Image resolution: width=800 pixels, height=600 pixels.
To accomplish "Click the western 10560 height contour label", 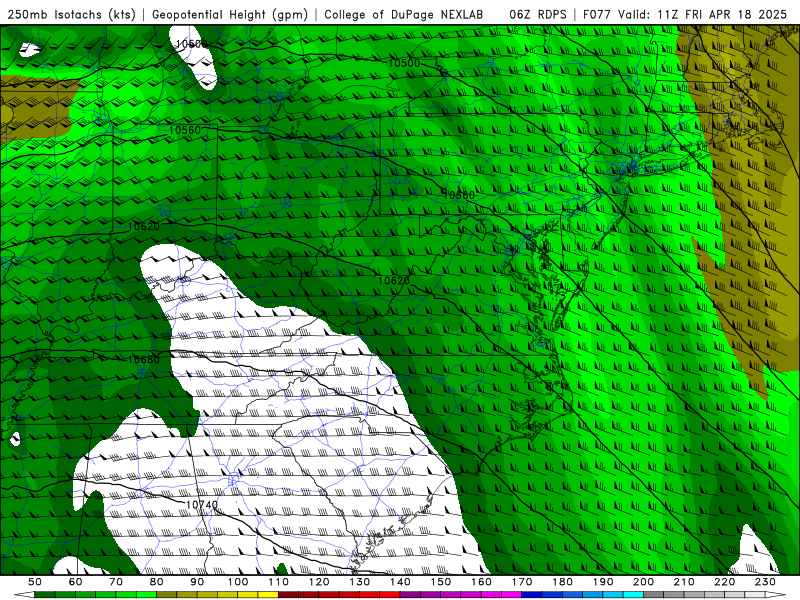I will click(x=185, y=130).
